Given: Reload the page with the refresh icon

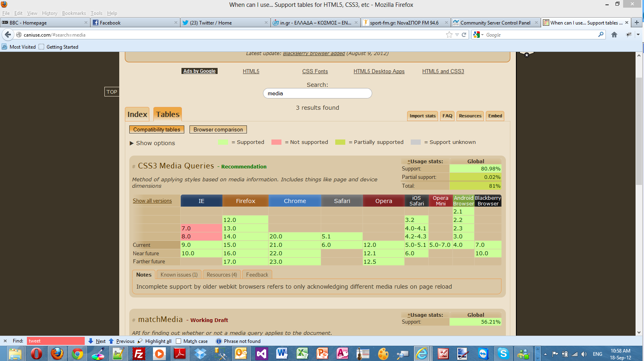Looking at the screenshot, I should [464, 35].
